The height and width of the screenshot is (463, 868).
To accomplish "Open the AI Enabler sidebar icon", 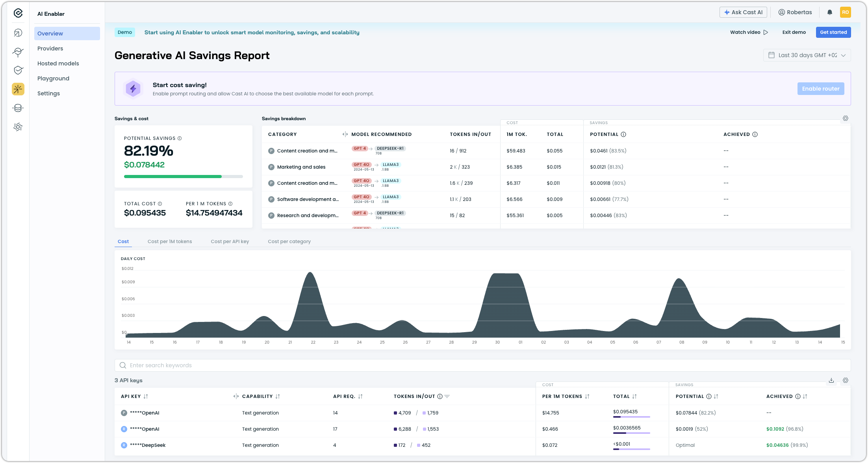I will click(x=18, y=89).
